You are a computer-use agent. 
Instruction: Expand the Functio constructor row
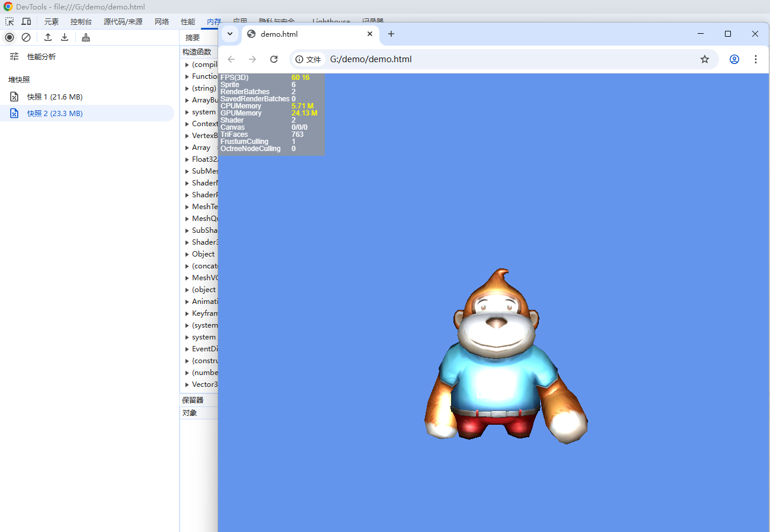click(187, 76)
